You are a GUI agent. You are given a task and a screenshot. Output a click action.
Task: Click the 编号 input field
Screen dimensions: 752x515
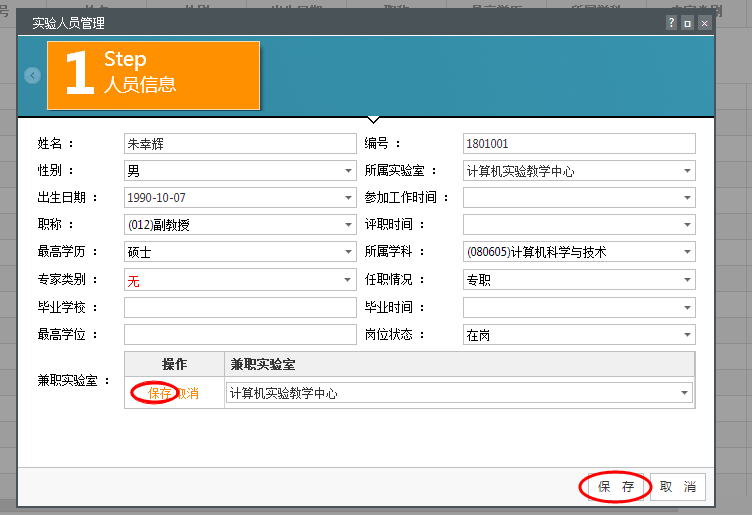pyautogui.click(x=579, y=144)
